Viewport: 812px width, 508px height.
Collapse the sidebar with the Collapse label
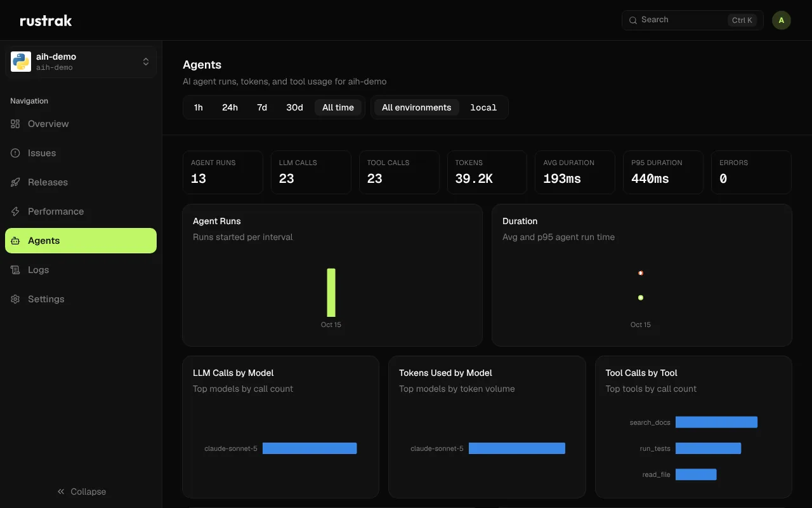coord(88,491)
